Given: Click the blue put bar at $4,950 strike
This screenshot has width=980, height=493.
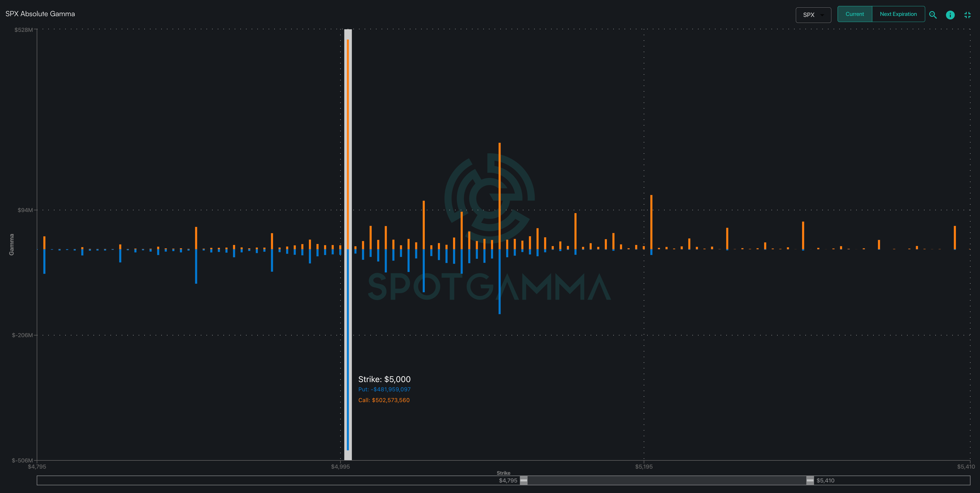Looking at the screenshot, I should 272,261.
